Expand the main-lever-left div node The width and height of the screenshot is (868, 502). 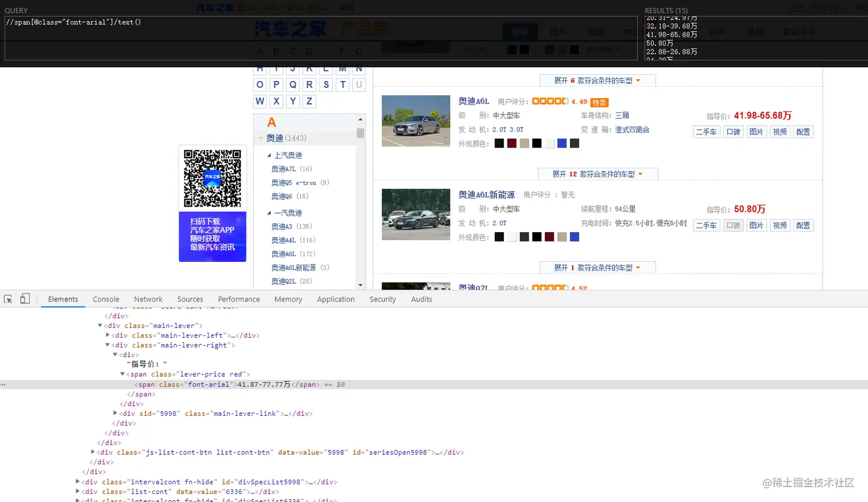[x=107, y=335]
